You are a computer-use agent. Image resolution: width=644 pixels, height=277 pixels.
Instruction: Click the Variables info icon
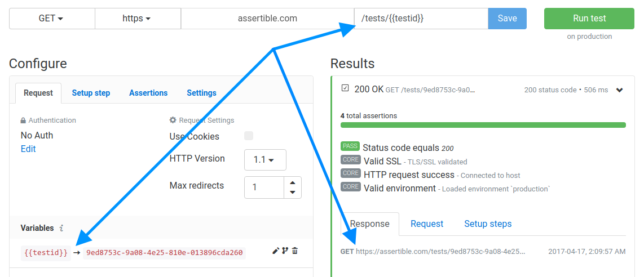61,228
